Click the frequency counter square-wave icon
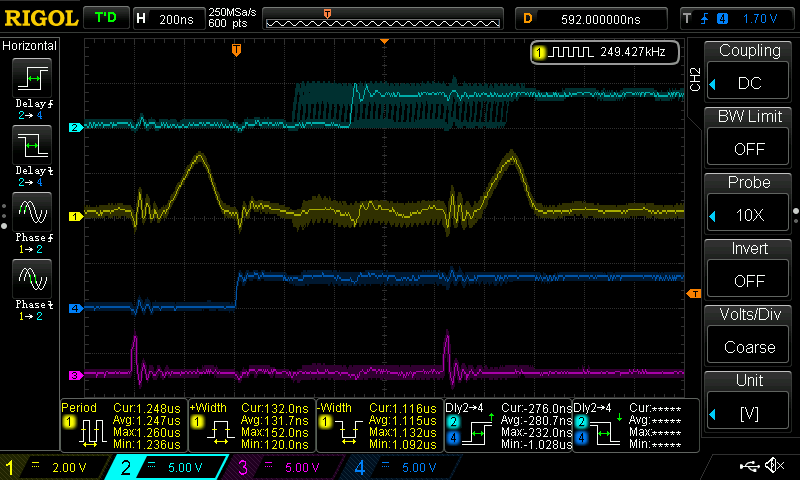 tap(570, 52)
